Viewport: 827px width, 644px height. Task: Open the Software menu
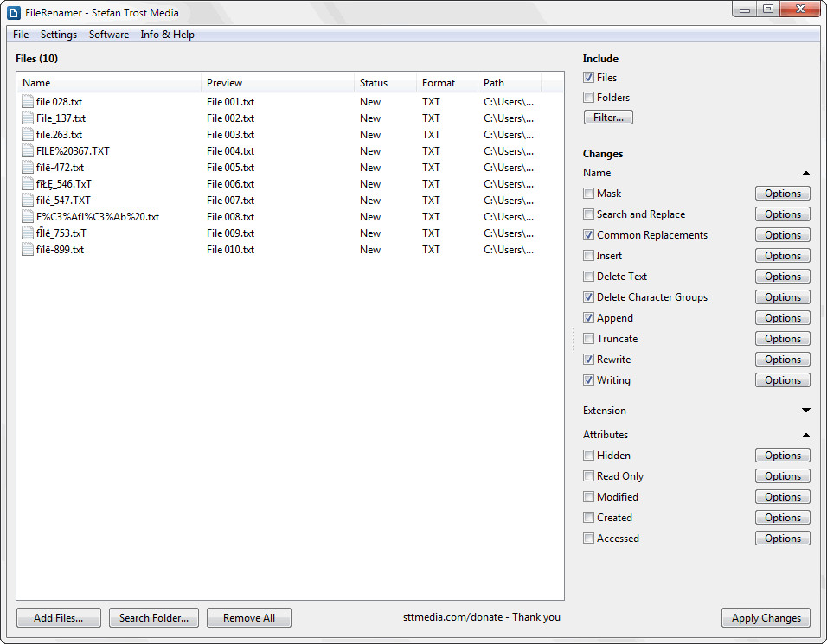[x=109, y=35]
